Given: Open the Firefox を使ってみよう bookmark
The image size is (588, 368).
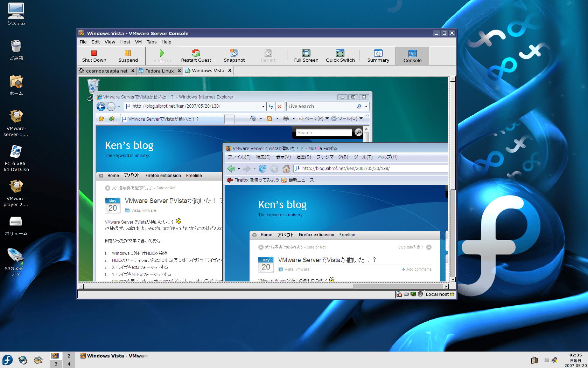Looking at the screenshot, I should click(253, 180).
